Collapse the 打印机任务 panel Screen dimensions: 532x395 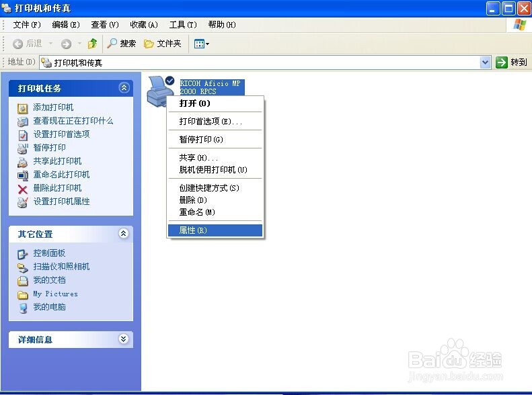coord(124,88)
